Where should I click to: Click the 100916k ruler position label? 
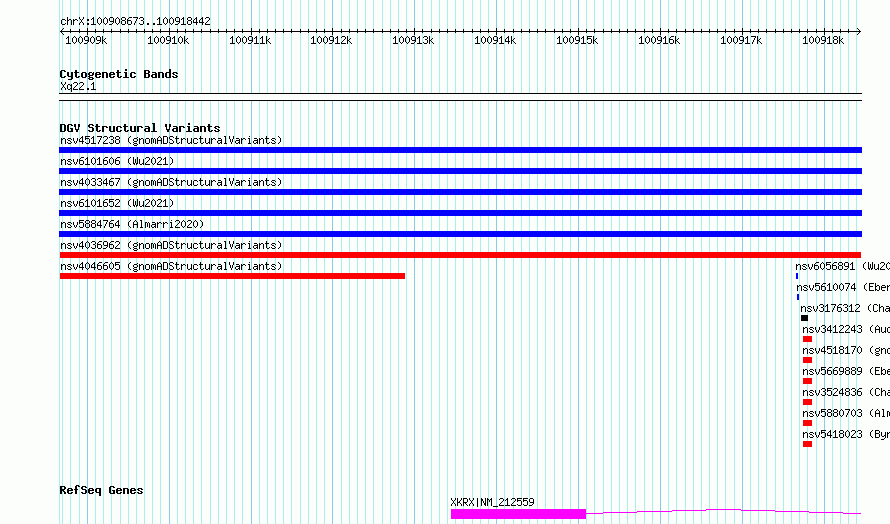point(659,40)
